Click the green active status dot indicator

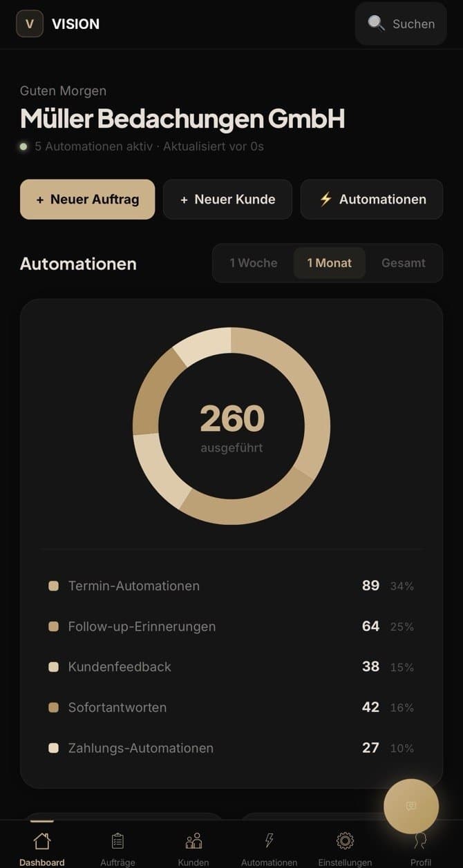tap(23, 146)
